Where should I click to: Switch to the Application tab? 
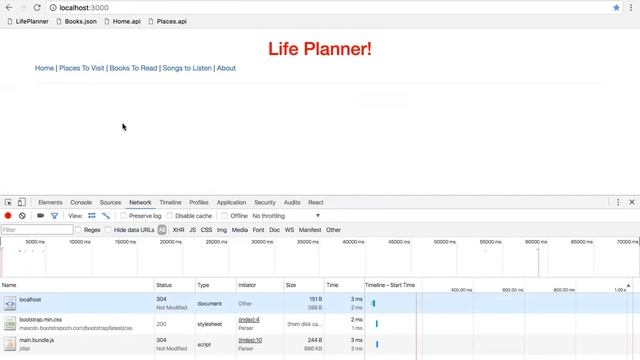[x=231, y=202]
